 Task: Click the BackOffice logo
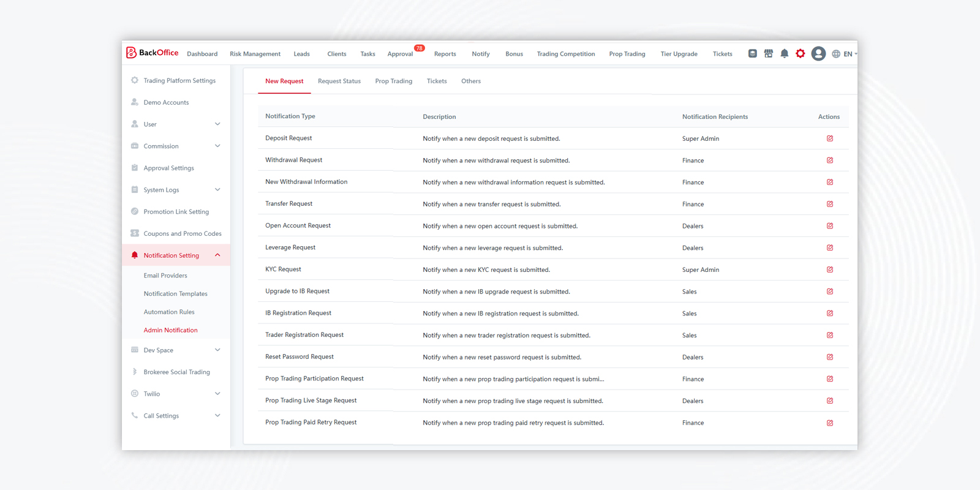pyautogui.click(x=153, y=53)
